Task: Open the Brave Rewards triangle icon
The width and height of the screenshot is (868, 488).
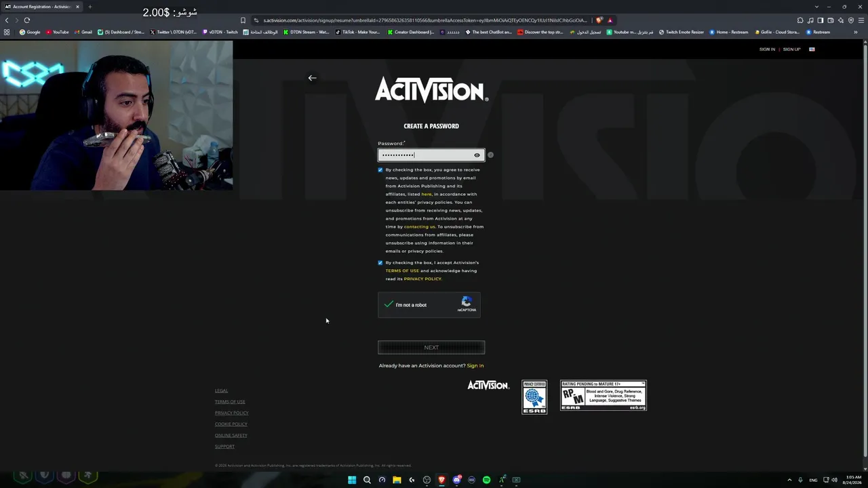Action: [610, 20]
